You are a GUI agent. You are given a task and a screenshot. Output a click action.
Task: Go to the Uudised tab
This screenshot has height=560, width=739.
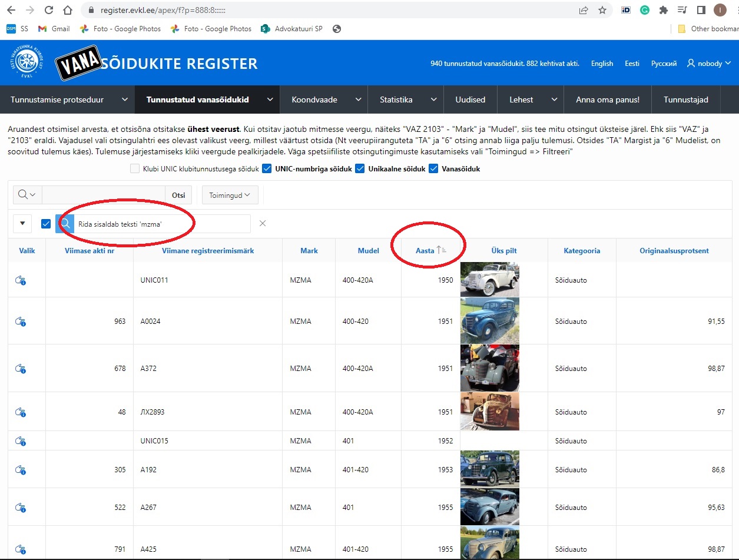(x=470, y=100)
